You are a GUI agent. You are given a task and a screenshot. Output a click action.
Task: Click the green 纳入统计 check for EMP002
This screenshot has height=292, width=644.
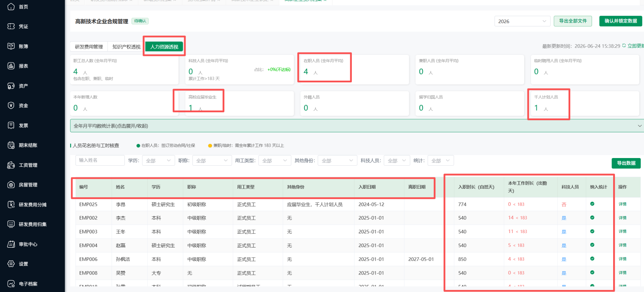click(592, 218)
